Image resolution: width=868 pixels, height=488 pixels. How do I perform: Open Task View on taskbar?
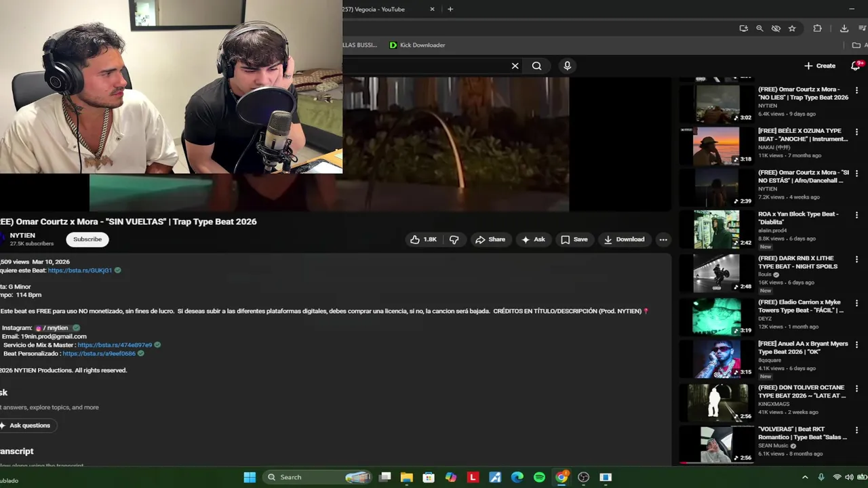click(x=384, y=477)
